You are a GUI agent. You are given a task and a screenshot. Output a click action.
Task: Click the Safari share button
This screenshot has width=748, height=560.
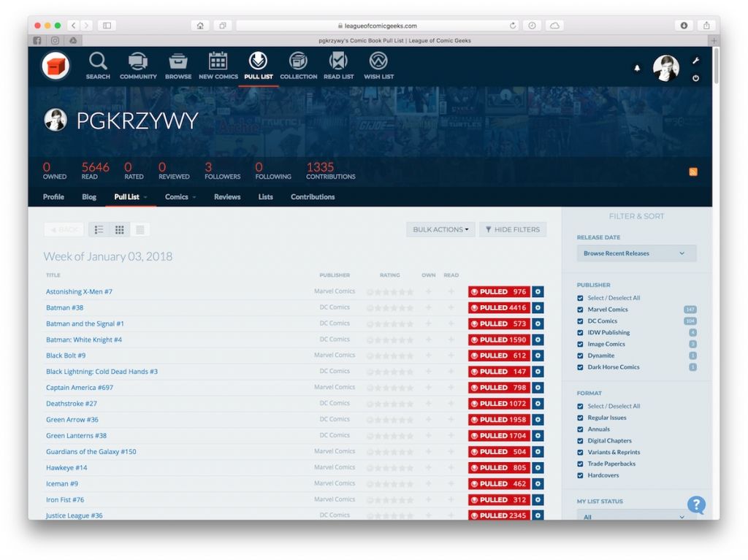706,26
